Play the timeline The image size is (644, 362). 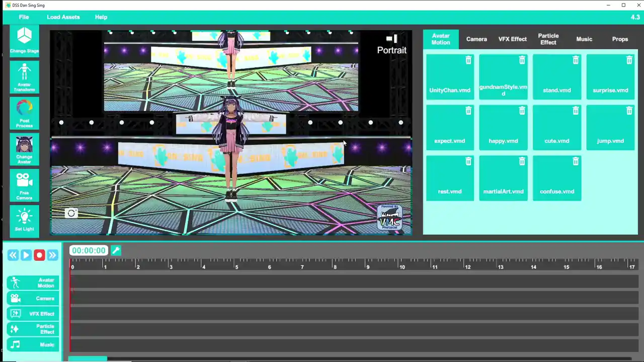pyautogui.click(x=26, y=255)
